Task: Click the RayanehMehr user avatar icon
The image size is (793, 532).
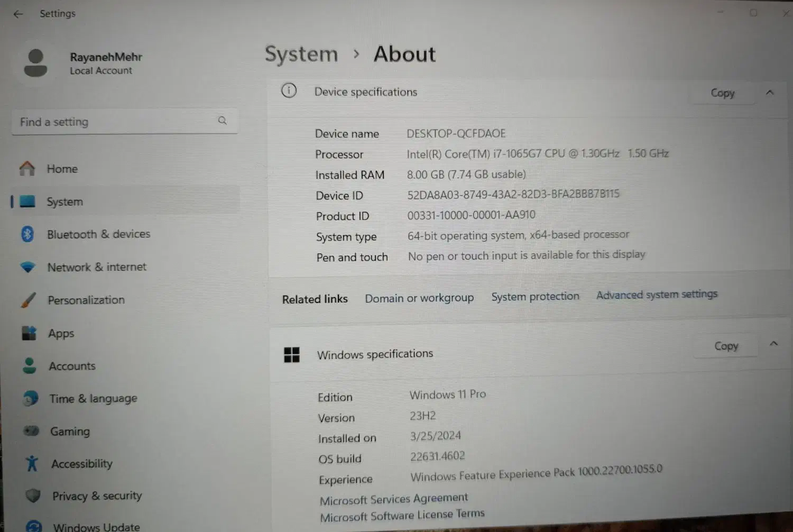Action: point(35,63)
